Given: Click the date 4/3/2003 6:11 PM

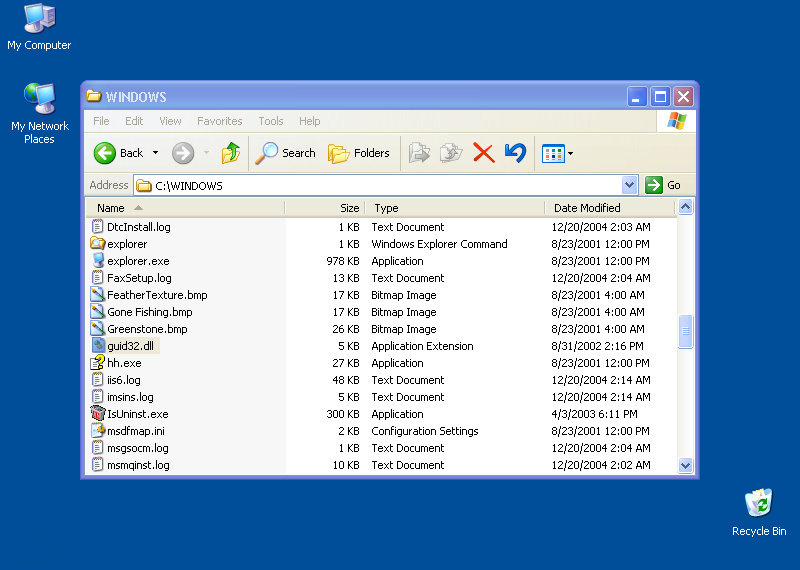Looking at the screenshot, I should (x=594, y=414).
